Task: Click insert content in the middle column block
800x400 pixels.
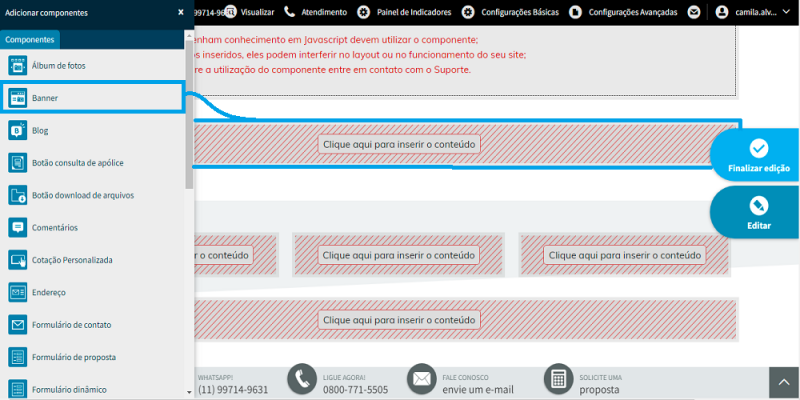Action: click(398, 255)
